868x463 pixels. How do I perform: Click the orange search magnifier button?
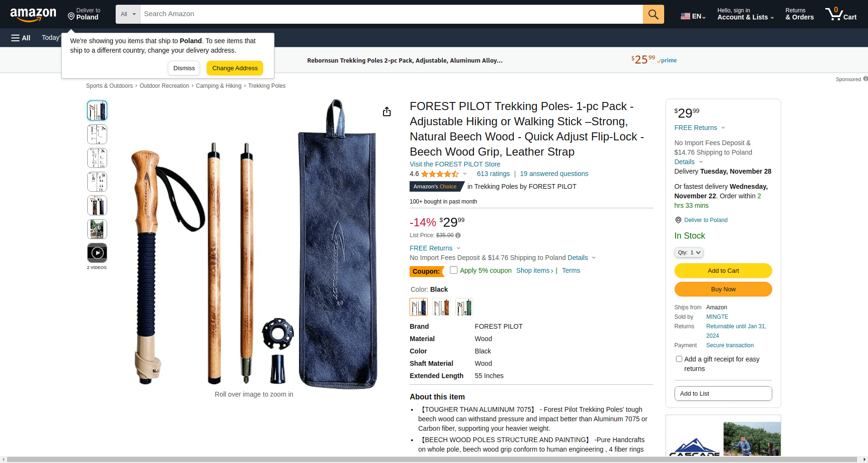[x=653, y=14]
